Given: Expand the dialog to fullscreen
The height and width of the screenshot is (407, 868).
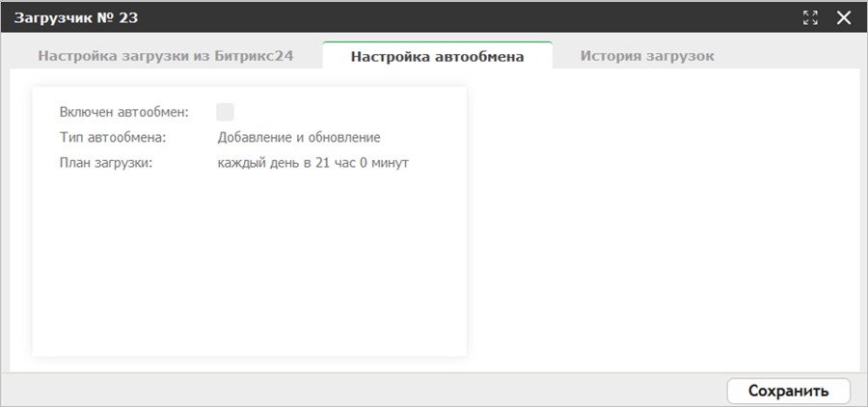Looking at the screenshot, I should [x=810, y=17].
